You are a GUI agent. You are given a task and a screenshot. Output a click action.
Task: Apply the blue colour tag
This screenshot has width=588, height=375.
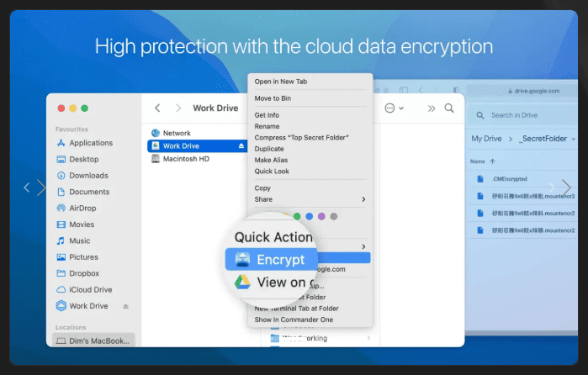pyautogui.click(x=310, y=216)
